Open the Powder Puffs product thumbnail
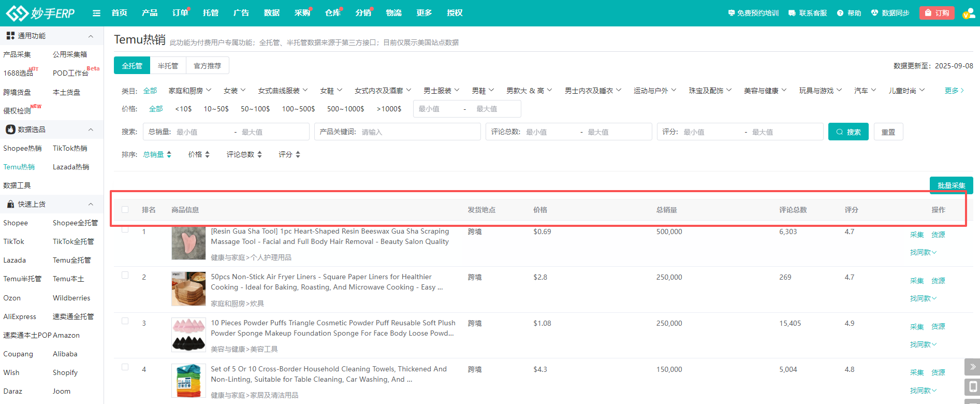 tap(188, 335)
